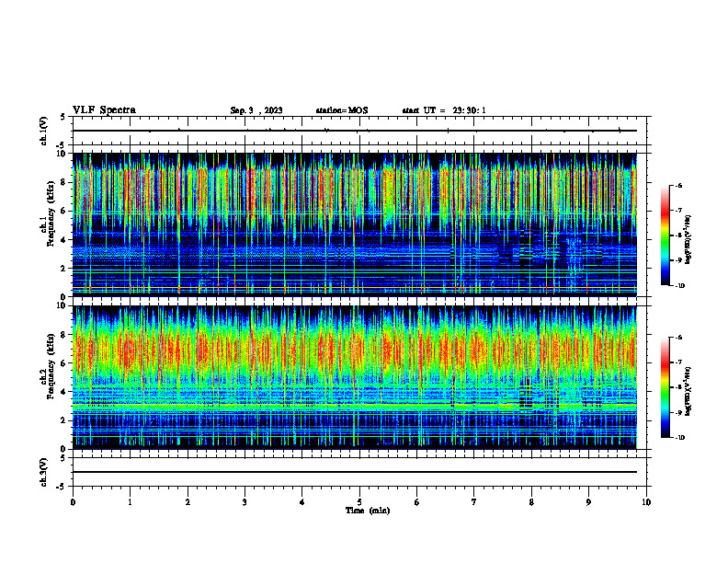Click the ch.1 color scale bar

665,236
